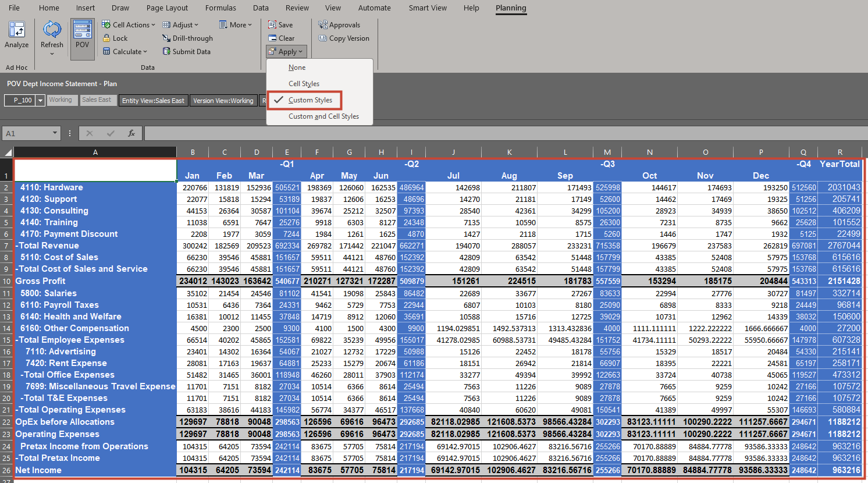Select the Planning ribbon tab

click(x=511, y=8)
